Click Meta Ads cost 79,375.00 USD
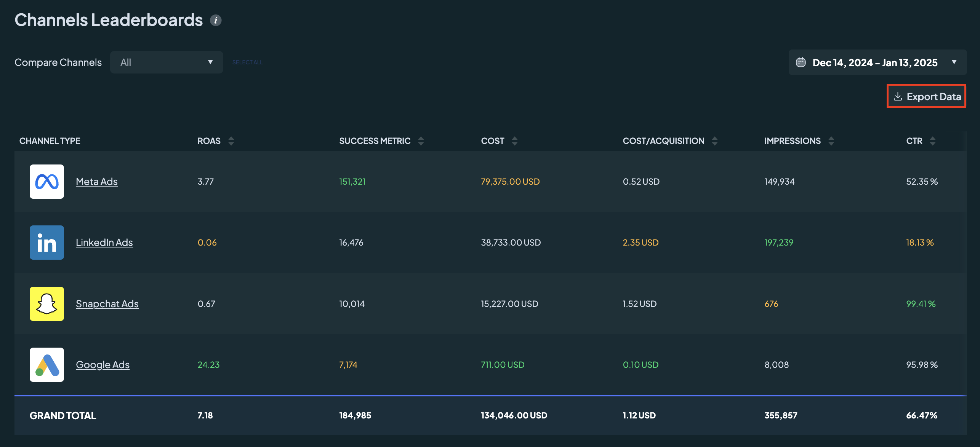Screen dimensions: 980x447 [x=510, y=182]
